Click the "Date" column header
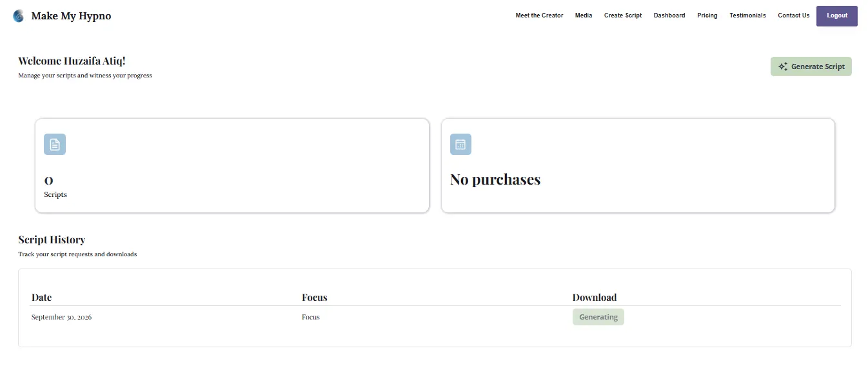 41,298
